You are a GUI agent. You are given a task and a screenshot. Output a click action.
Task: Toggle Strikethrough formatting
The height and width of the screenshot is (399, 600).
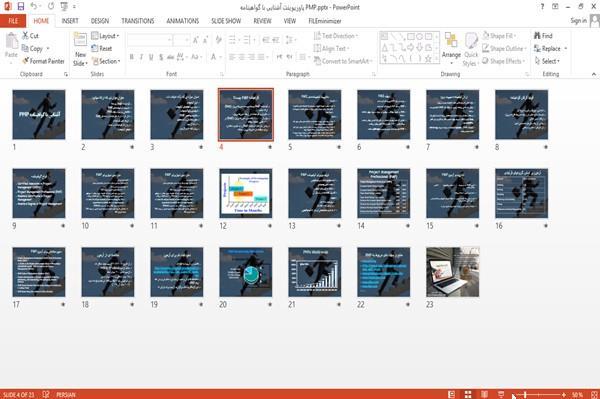tap(171, 57)
